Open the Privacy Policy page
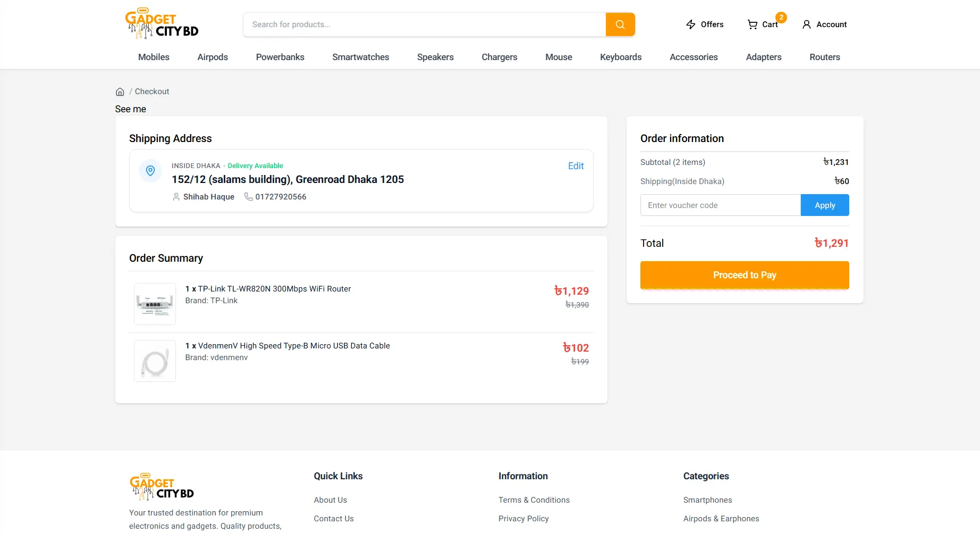This screenshot has width=980, height=533. point(523,518)
